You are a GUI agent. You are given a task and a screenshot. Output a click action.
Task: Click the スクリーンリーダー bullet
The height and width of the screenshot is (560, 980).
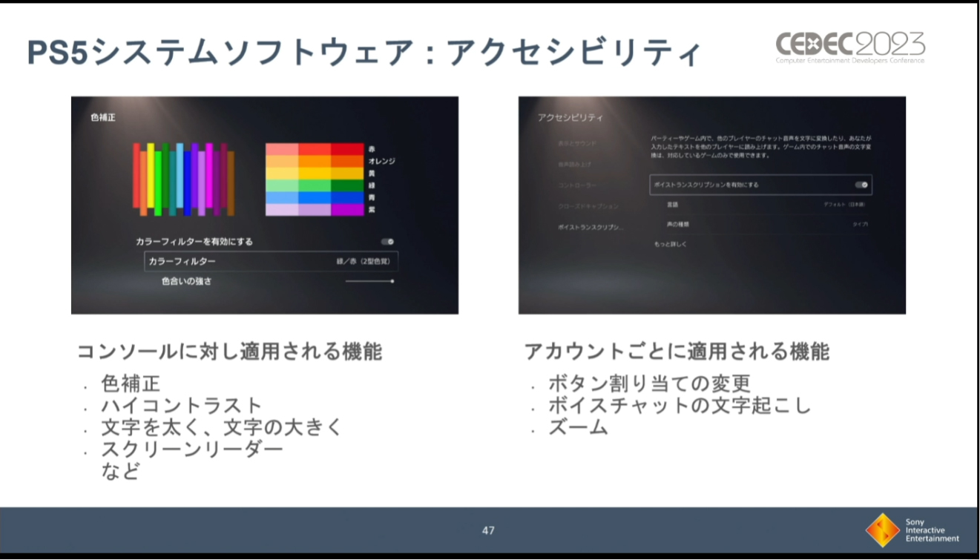(192, 449)
